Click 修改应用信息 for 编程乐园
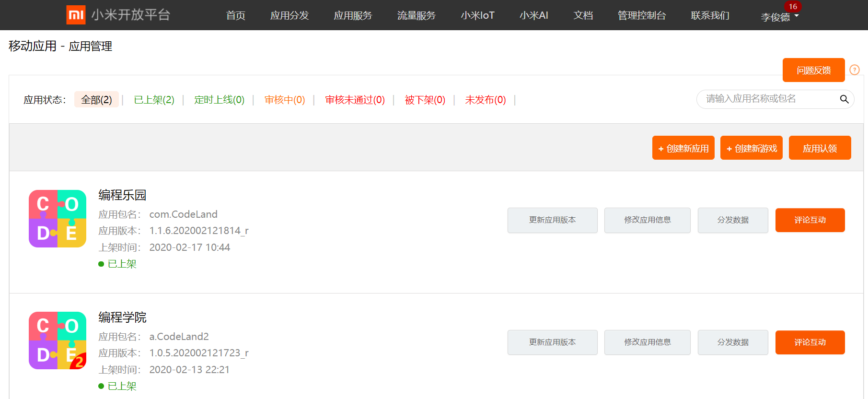868x399 pixels. (648, 220)
